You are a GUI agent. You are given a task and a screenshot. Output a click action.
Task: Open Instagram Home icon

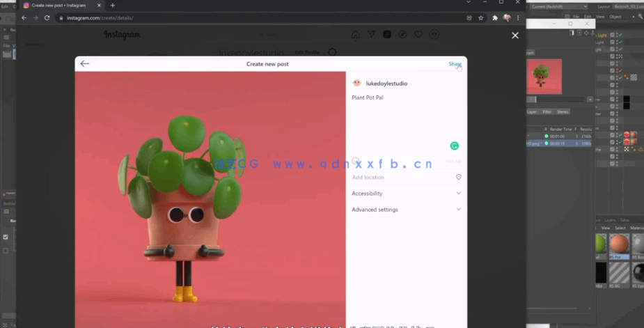pyautogui.click(x=356, y=35)
